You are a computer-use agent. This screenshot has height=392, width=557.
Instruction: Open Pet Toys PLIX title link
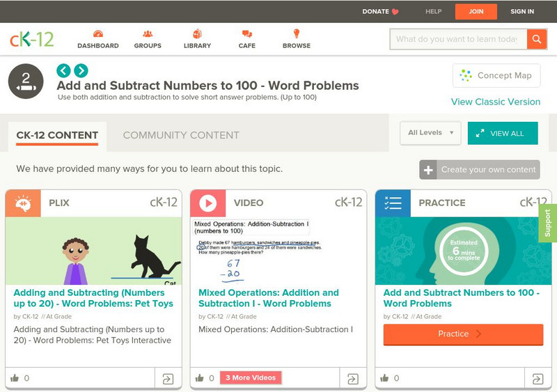[93, 298]
